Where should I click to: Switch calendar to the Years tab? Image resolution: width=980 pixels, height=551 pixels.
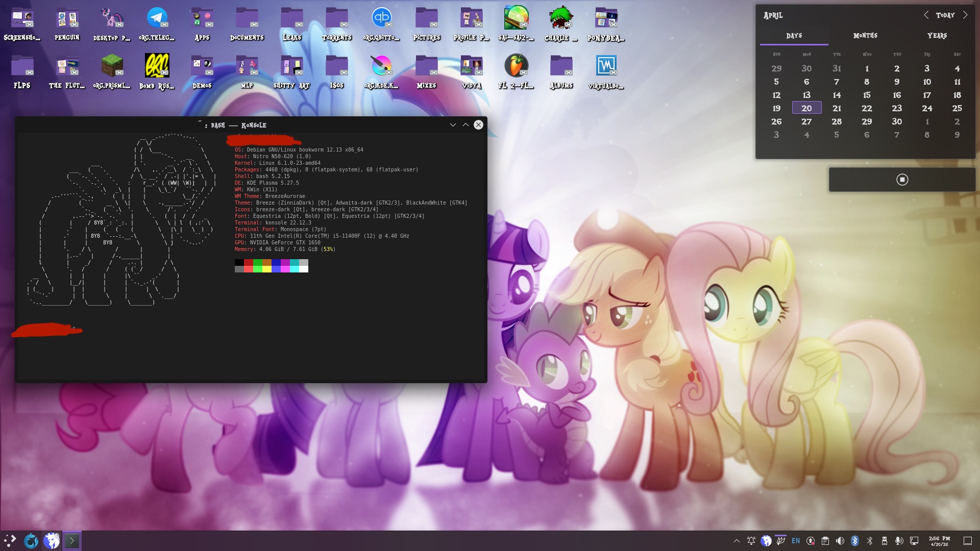(x=937, y=36)
